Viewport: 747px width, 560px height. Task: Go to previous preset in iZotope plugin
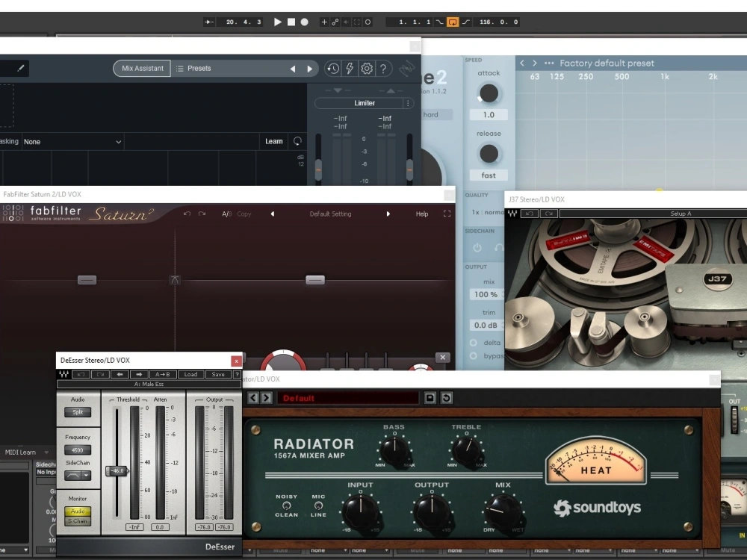tap(293, 69)
